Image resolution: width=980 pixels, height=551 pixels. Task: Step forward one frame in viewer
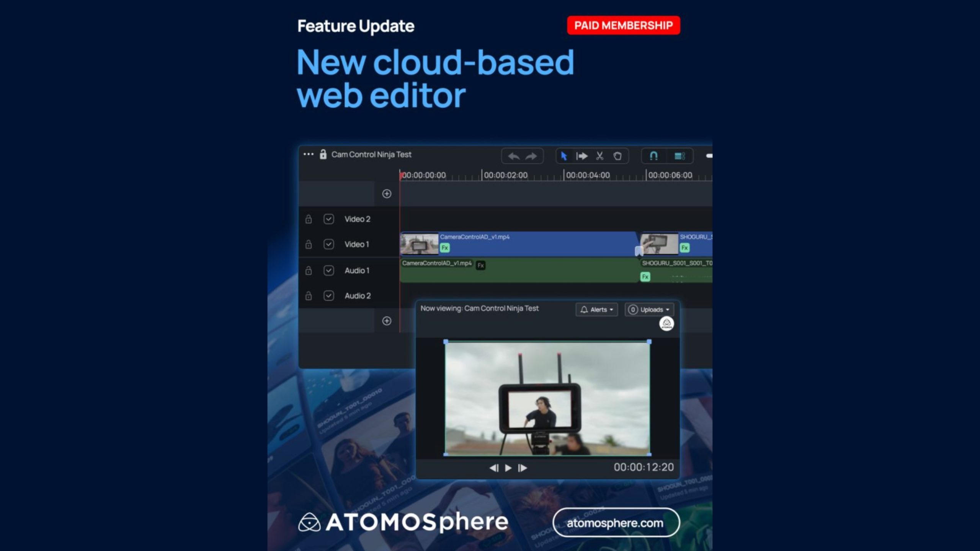coord(523,468)
